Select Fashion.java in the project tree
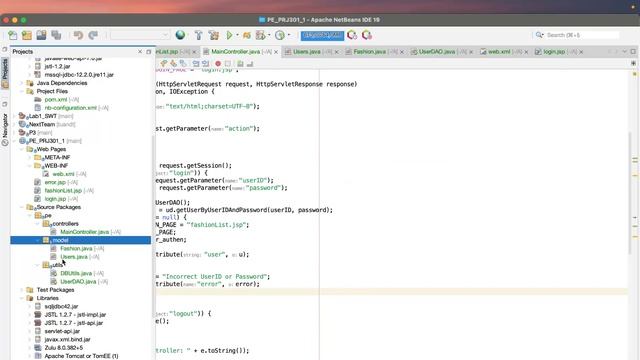 [76, 249]
